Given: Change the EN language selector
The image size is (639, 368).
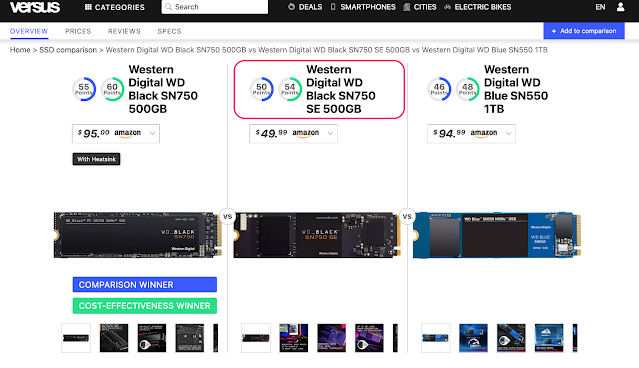Looking at the screenshot, I should 600,7.
